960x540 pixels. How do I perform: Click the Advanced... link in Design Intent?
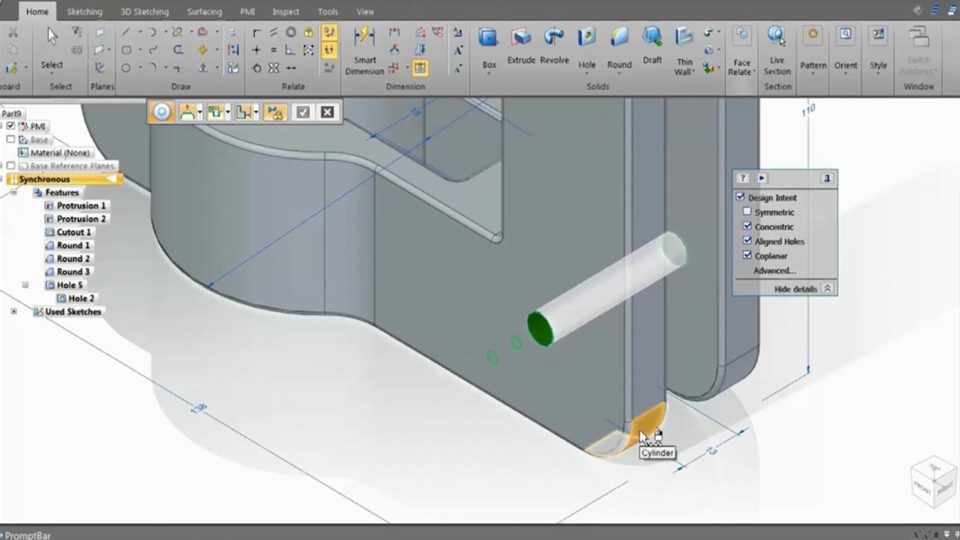click(x=774, y=270)
